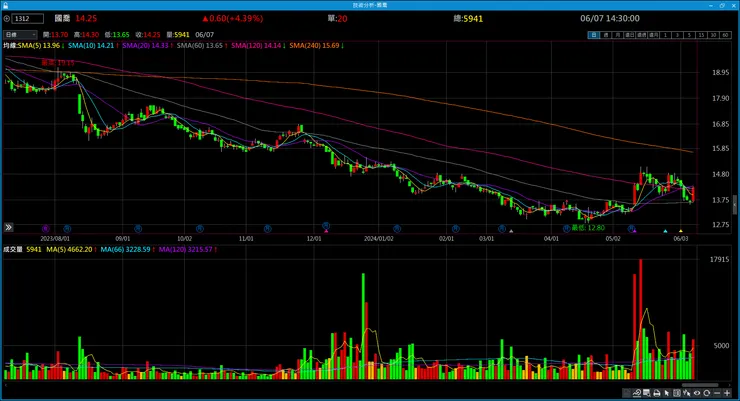Viewport: 740px width, 401px height.
Task: Select adjusted weekly 還週 period tab
Action: coord(641,35)
